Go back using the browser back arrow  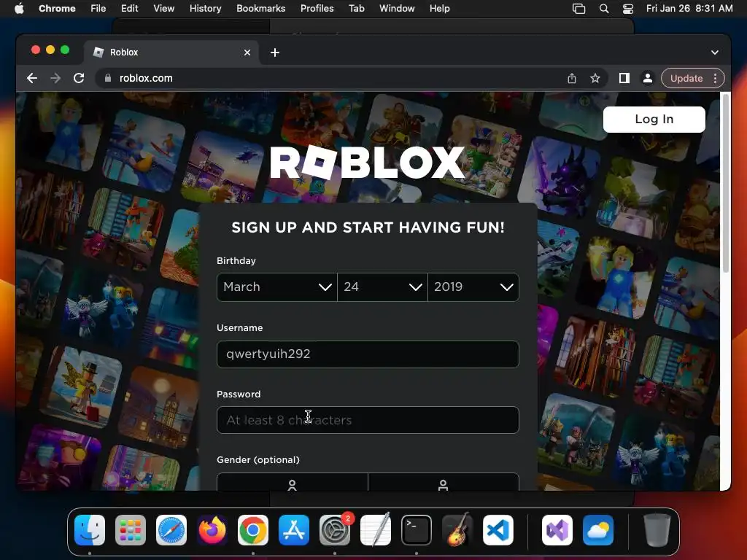click(32, 78)
